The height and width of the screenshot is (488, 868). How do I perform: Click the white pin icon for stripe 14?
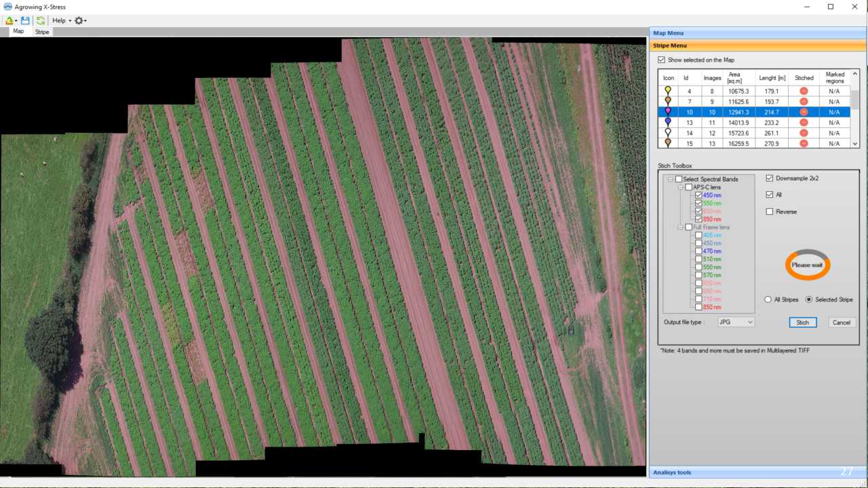(x=668, y=134)
